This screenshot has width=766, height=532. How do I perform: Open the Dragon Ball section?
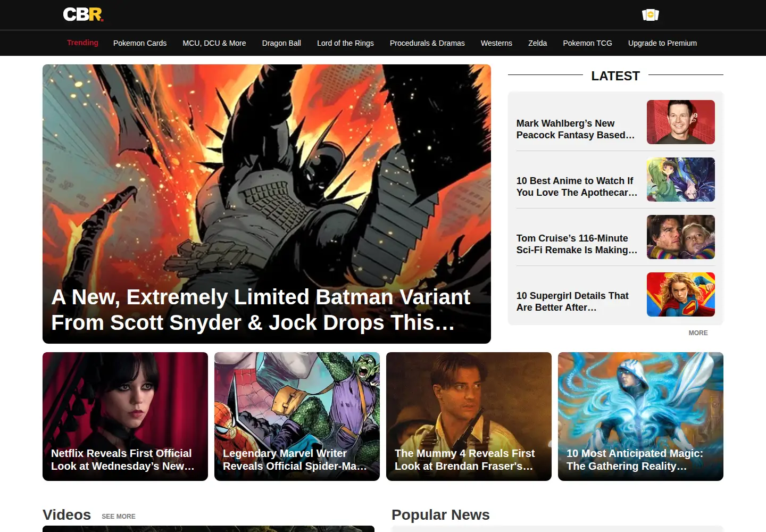pos(281,43)
